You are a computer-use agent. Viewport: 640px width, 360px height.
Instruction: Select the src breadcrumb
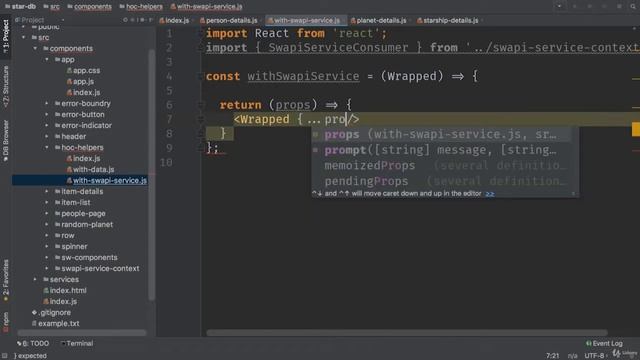[x=51, y=7]
